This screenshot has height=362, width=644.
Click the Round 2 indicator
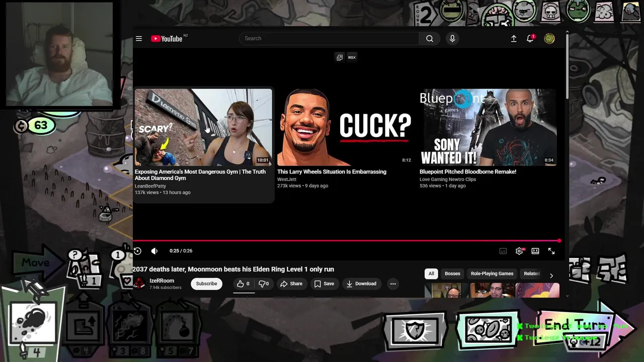coord(426,14)
